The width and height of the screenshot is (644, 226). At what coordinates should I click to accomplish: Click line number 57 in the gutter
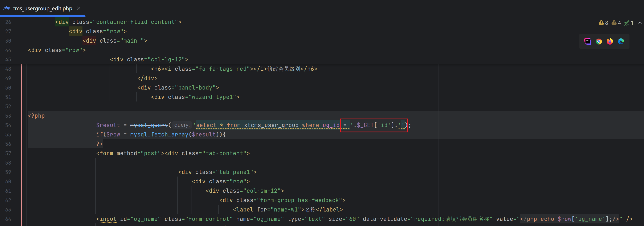pos(8,154)
